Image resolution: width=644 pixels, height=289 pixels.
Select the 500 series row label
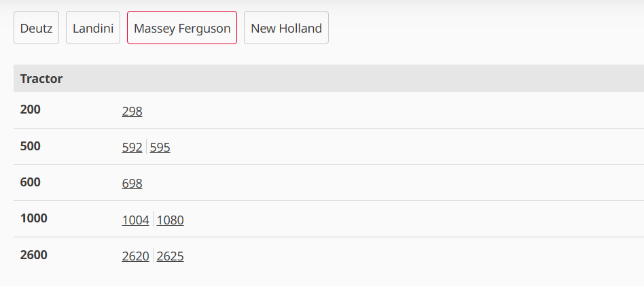[x=31, y=146]
